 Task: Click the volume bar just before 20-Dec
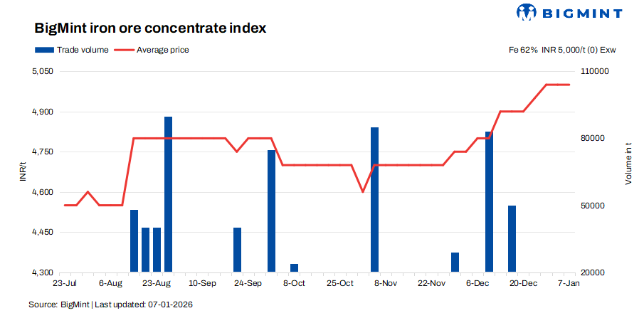pos(512,239)
